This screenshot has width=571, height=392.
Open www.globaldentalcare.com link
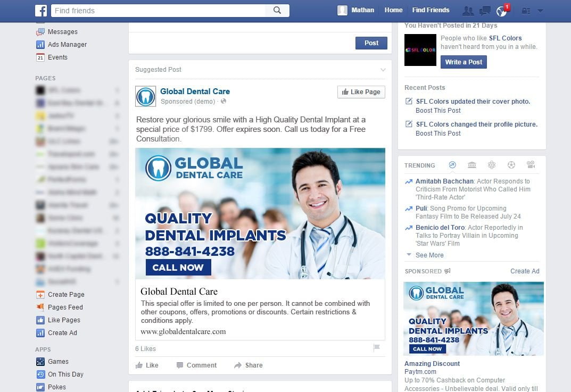tap(183, 331)
